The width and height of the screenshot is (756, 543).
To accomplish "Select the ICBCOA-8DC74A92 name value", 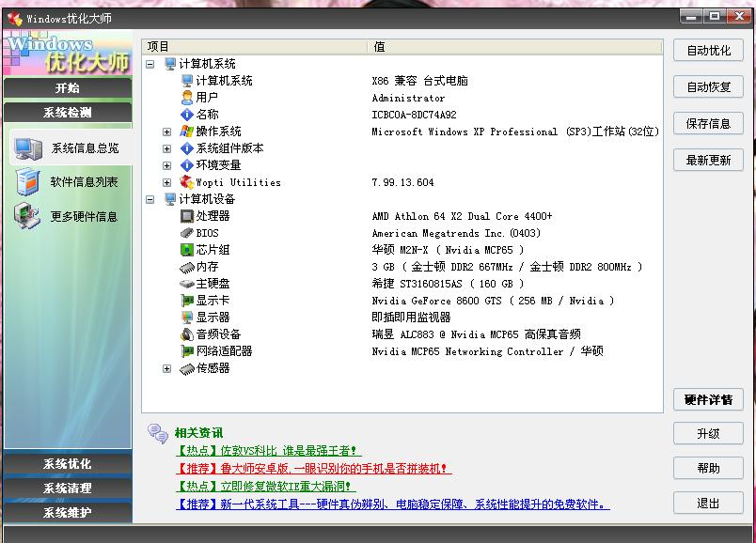I will (414, 115).
